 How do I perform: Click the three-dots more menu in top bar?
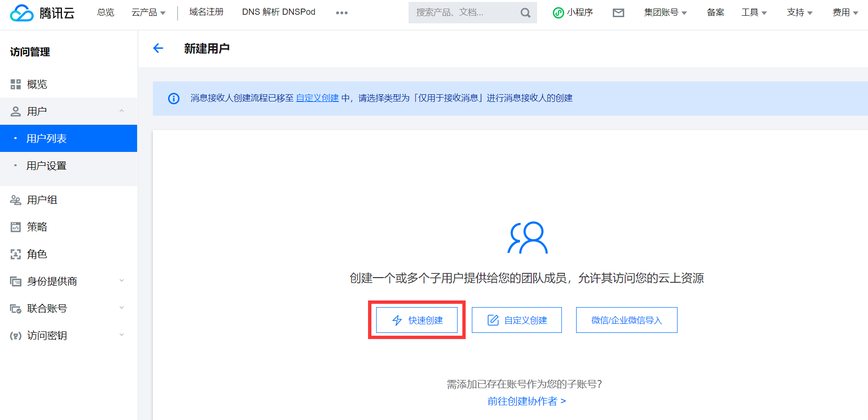[341, 13]
